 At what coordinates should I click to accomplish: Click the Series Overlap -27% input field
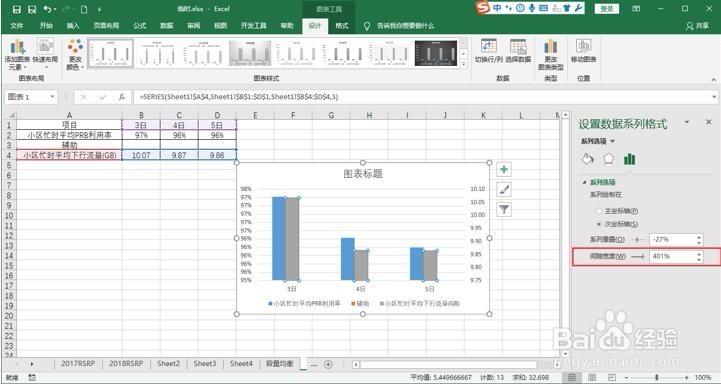(x=672, y=240)
